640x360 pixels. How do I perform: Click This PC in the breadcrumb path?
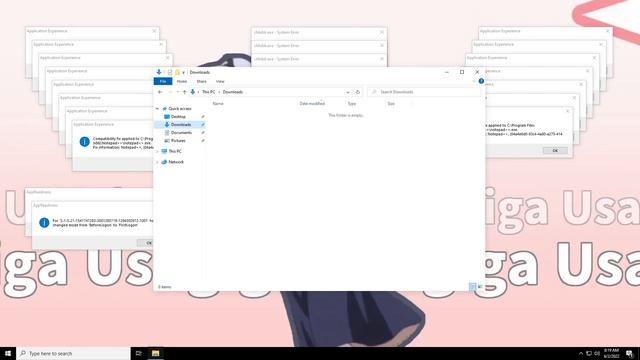tap(209, 92)
